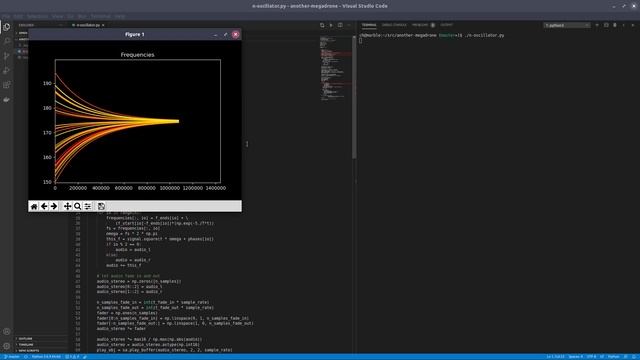The height and width of the screenshot is (360, 640).
Task: Click the Spaces indentation setting in status bar
Action: tap(576, 357)
